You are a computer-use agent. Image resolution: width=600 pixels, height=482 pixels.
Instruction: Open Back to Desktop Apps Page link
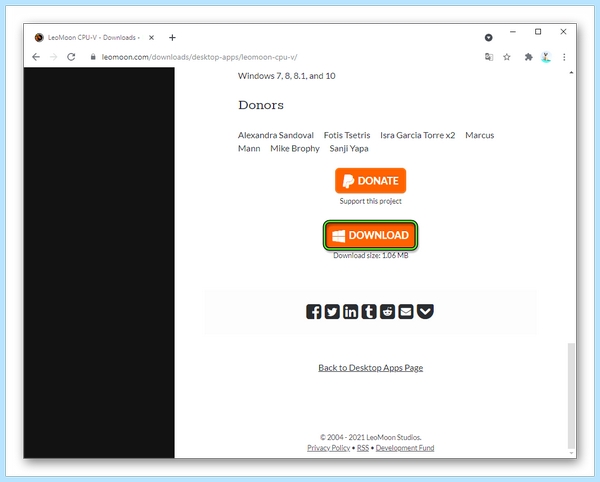click(370, 368)
